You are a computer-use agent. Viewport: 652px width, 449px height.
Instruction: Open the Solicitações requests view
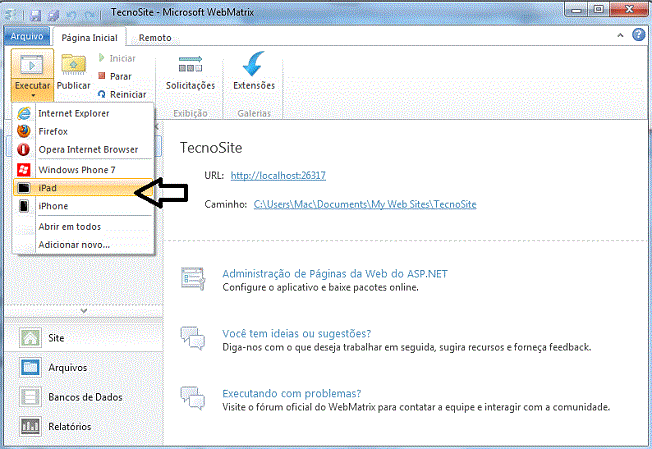pyautogui.click(x=190, y=73)
